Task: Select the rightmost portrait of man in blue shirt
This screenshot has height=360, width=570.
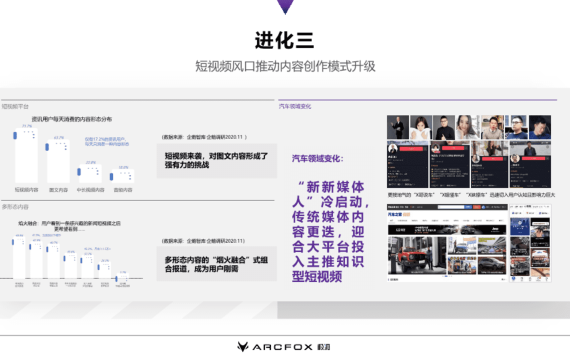Action: pyautogui.click(x=539, y=127)
